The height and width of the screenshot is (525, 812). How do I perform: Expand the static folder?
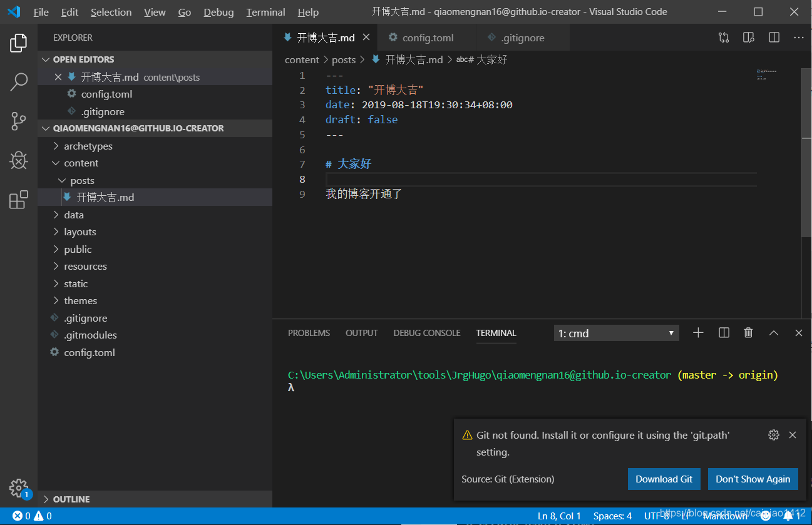coord(155,283)
